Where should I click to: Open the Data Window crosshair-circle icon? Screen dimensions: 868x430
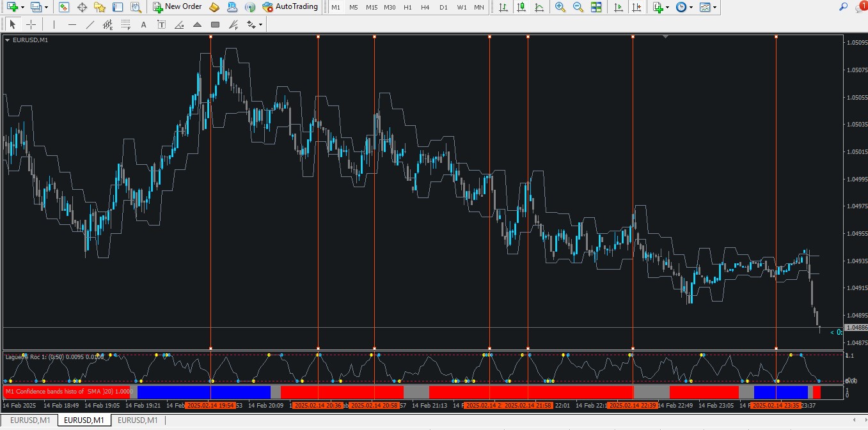(82, 7)
